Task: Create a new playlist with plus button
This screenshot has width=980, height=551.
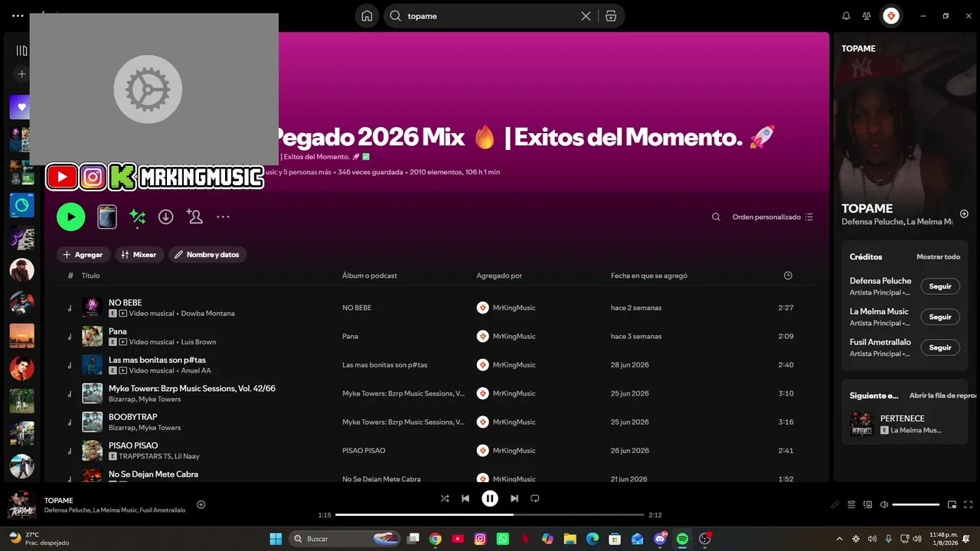Action: coord(21,74)
